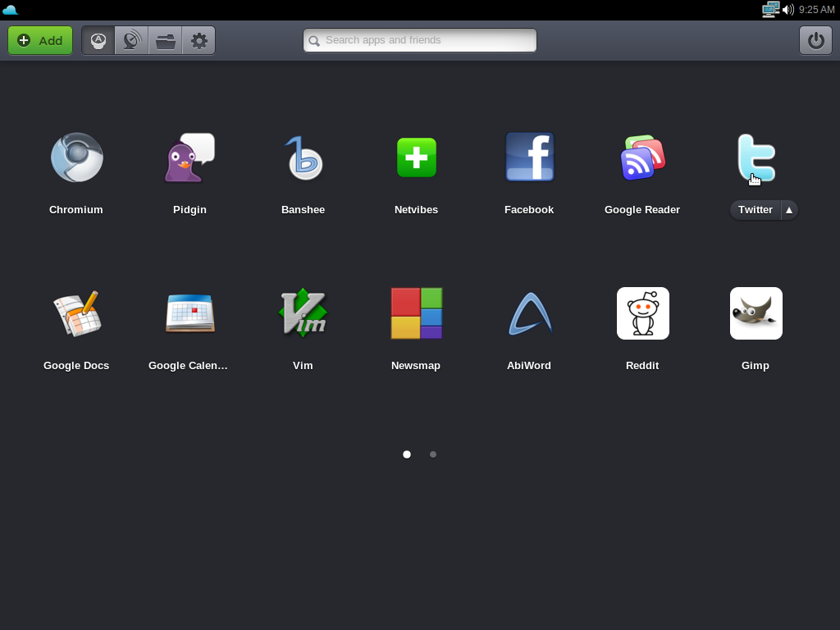Click the 9:25 AM clock
This screenshot has height=630, width=840.
pos(816,10)
